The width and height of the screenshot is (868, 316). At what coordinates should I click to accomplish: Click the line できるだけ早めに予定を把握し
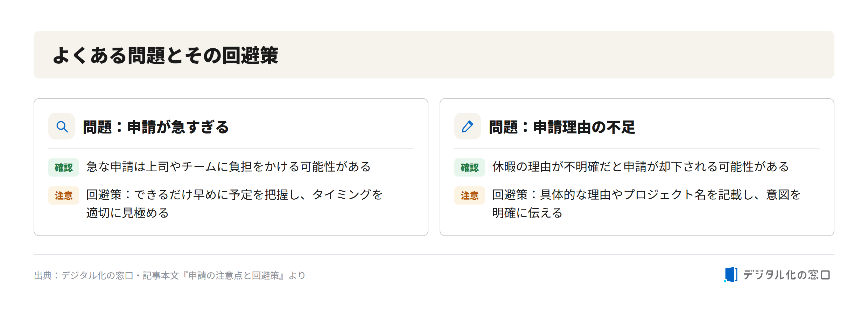point(217,195)
